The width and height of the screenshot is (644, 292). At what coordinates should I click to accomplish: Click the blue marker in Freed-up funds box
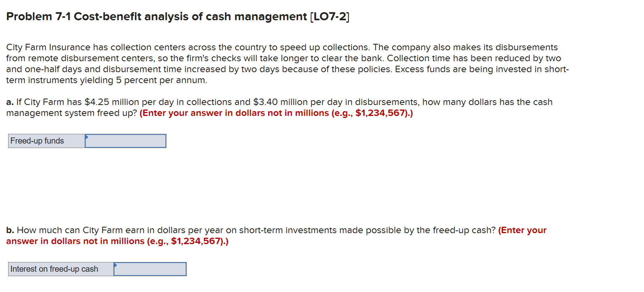pos(87,138)
